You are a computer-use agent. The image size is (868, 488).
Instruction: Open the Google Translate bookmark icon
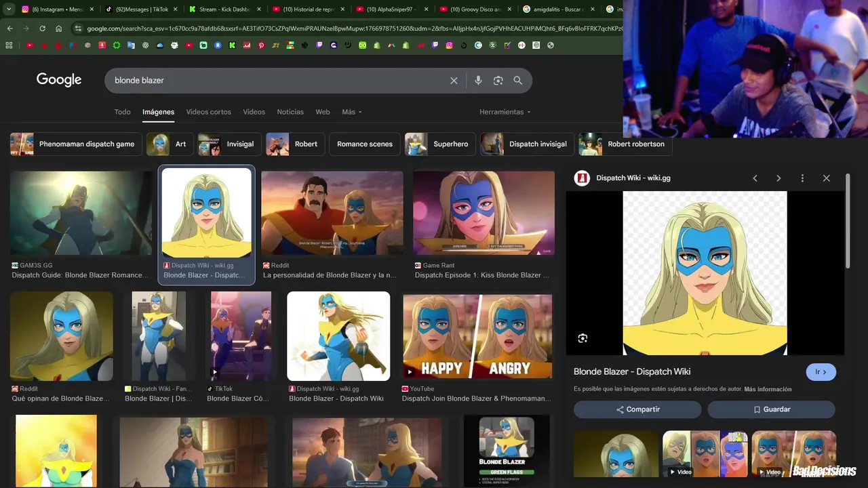point(131,45)
